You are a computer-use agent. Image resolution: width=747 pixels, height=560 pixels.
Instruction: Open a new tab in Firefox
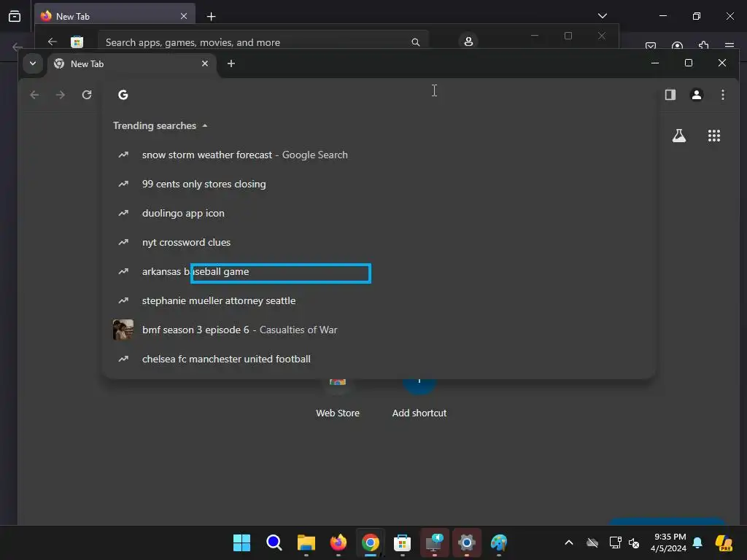(x=211, y=17)
